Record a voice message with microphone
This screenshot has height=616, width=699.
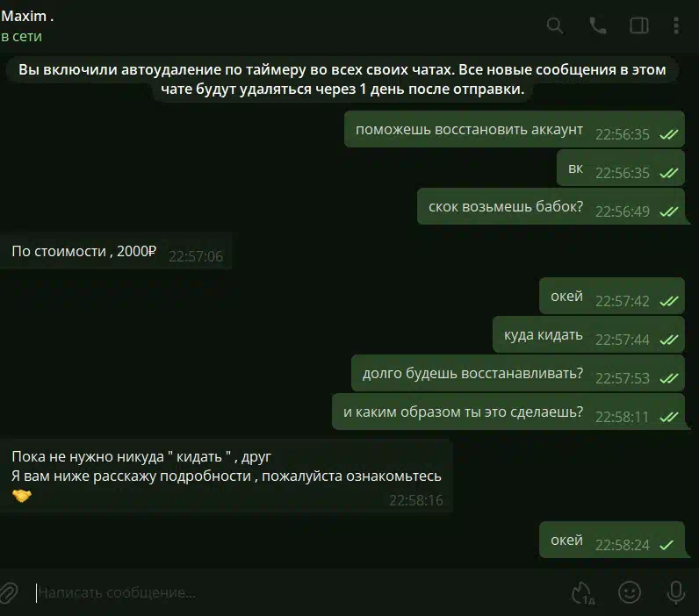676,593
